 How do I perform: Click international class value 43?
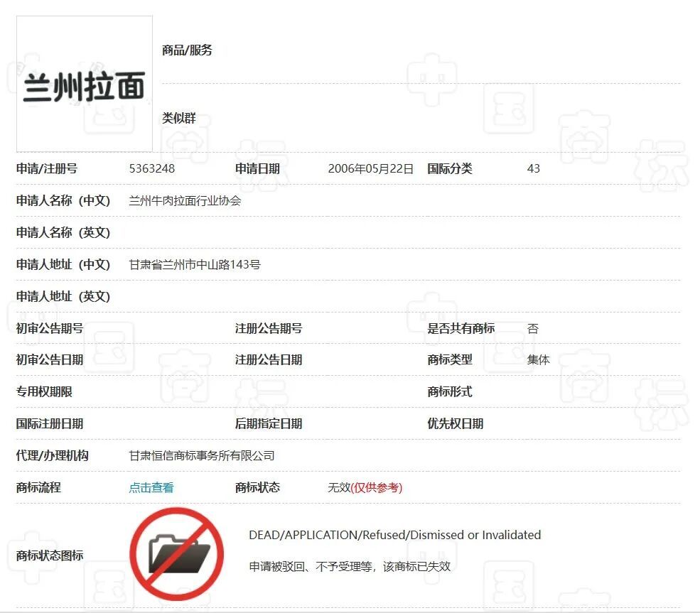coord(534,168)
